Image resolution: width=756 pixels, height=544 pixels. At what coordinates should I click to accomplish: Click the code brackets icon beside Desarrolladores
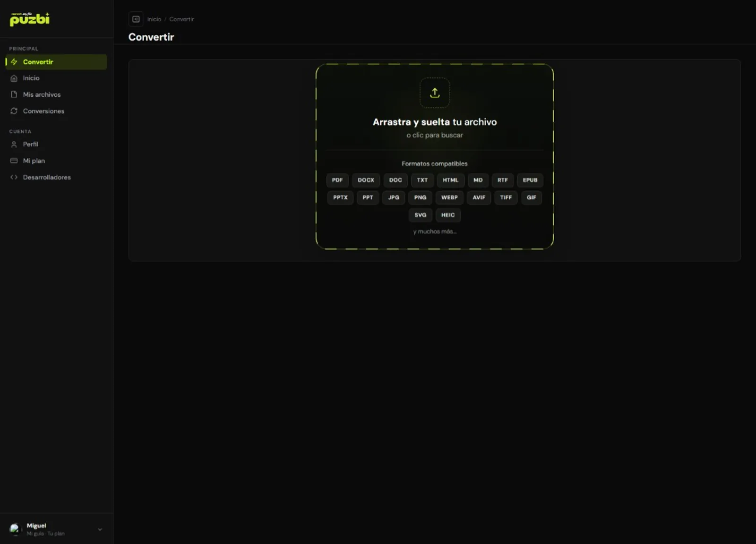(14, 177)
